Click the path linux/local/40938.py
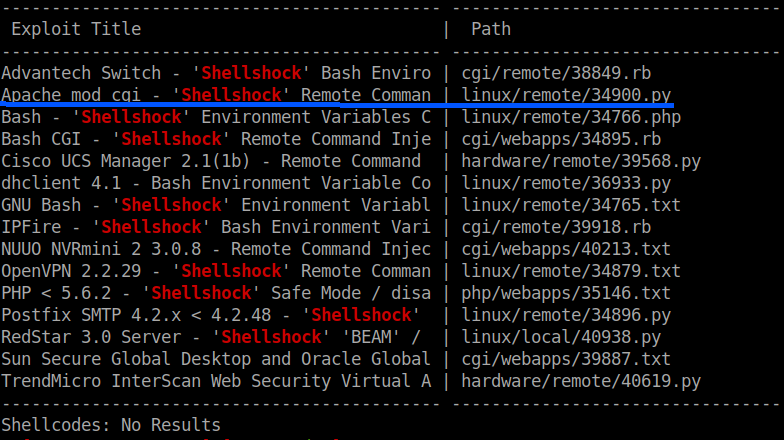The height and width of the screenshot is (440, 784). pos(561,337)
